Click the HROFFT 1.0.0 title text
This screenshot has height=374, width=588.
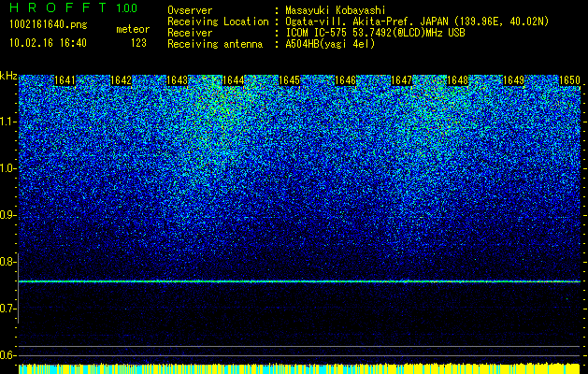(x=73, y=7)
